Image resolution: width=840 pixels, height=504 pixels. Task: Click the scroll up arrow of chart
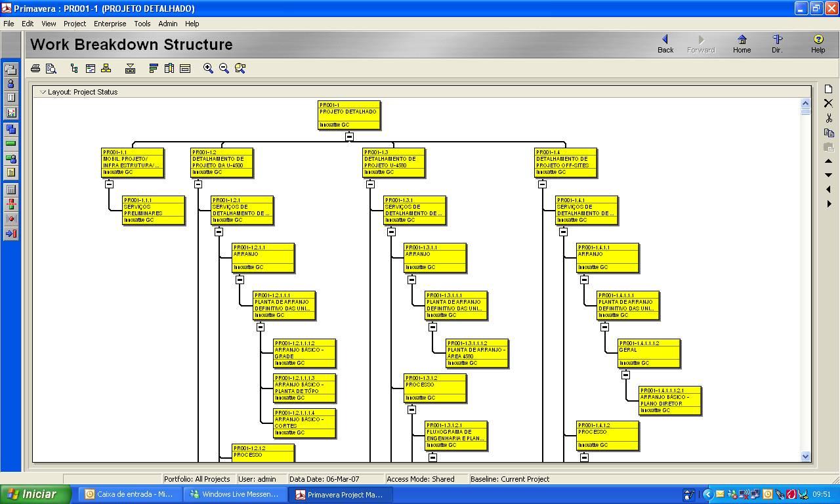(x=806, y=103)
